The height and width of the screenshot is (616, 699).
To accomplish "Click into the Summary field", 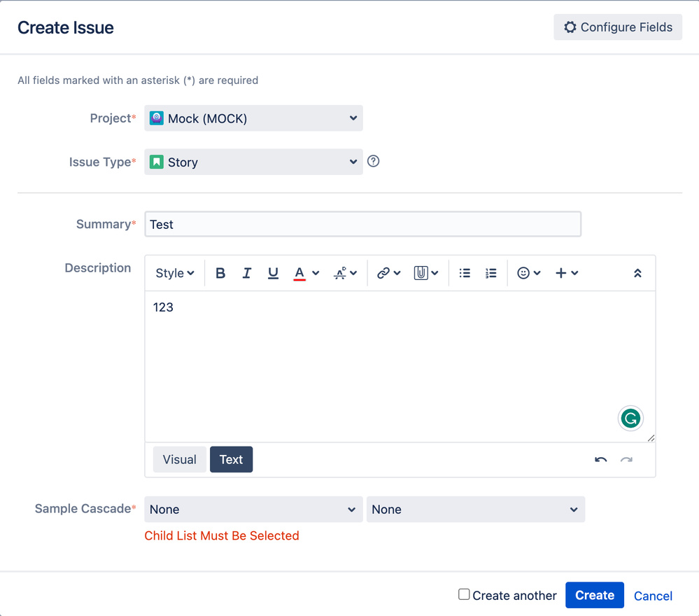I will [x=363, y=224].
